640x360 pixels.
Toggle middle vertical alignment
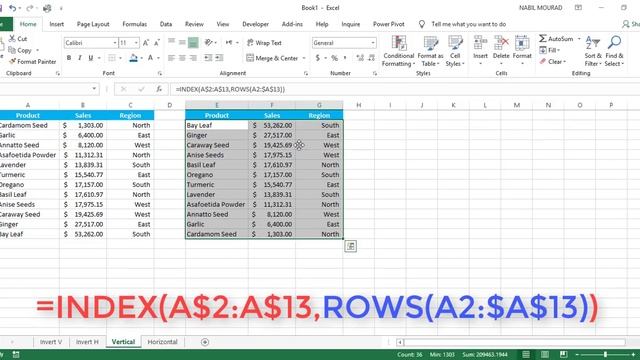(x=182, y=42)
